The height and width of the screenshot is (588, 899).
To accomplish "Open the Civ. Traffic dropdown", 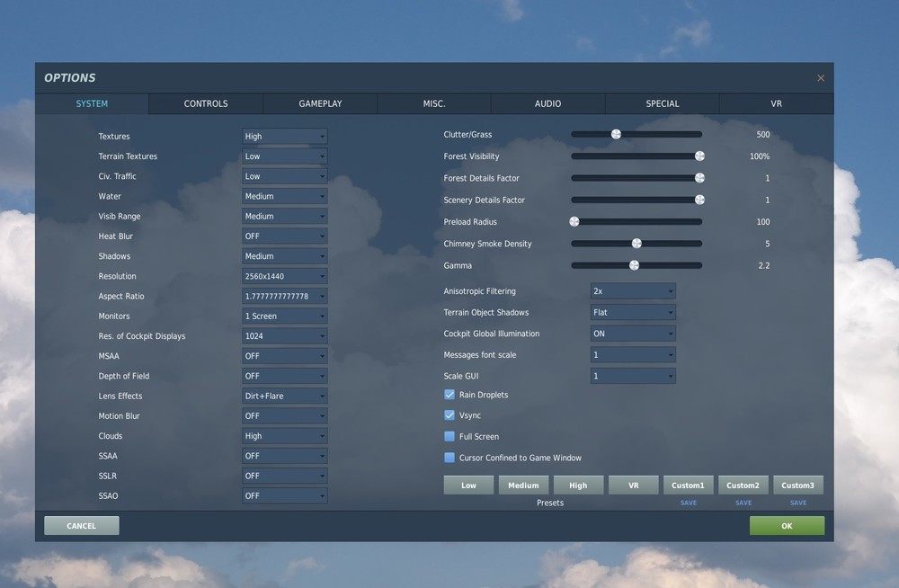I will point(284,176).
